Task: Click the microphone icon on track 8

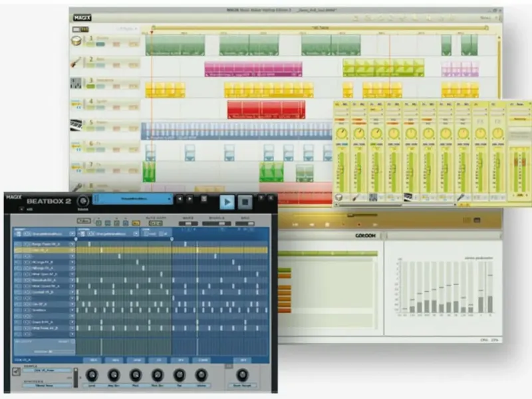Action: [76, 187]
